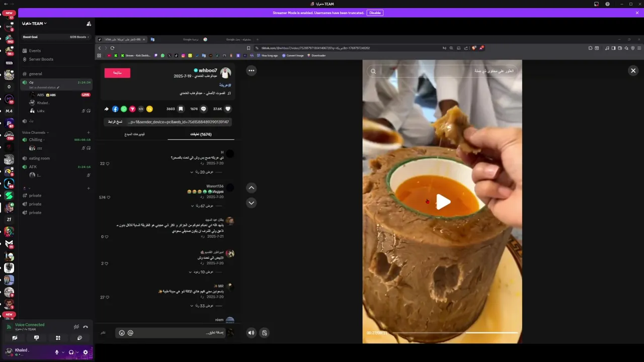Open the Boost Goal bar
Image resolution: width=644 pixels, height=362 pixels.
point(55,37)
